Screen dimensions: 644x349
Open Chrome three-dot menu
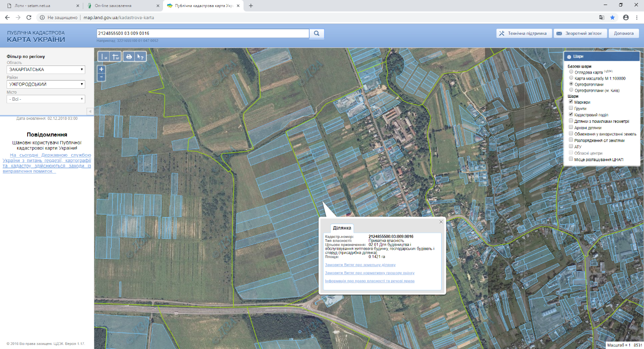636,17
